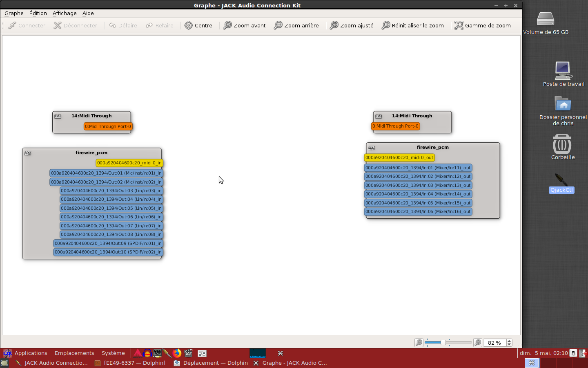Select port In:02 (Mixer/In:12)_out
The width and height of the screenshot is (588, 368).
pos(418,176)
